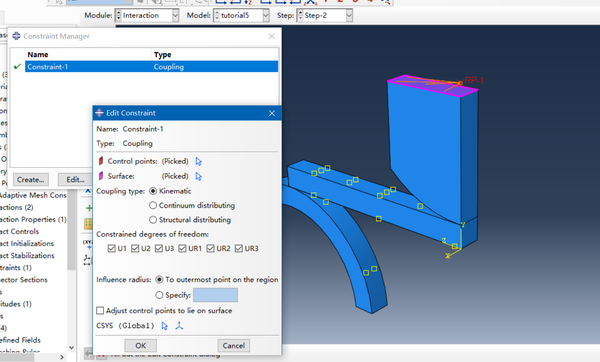
Task: Click the CSYS pick arrow icon
Action: click(165, 326)
